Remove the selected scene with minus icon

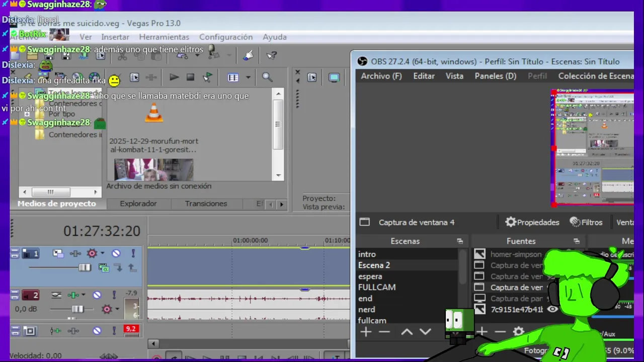pyautogui.click(x=384, y=332)
